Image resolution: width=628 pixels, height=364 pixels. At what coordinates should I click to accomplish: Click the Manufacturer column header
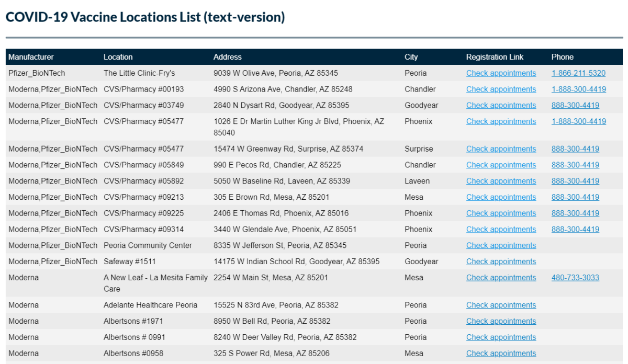pyautogui.click(x=31, y=57)
